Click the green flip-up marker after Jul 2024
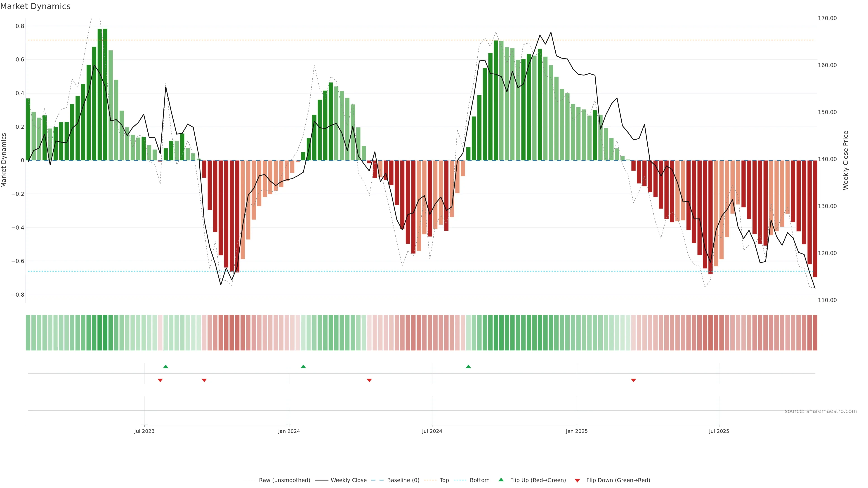 (468, 366)
